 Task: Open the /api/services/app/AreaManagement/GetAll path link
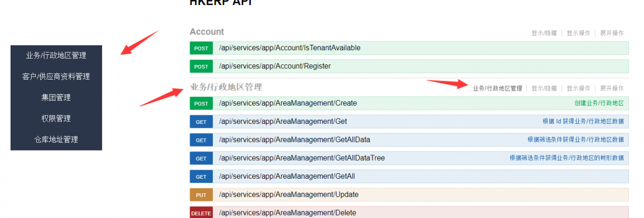287,176
